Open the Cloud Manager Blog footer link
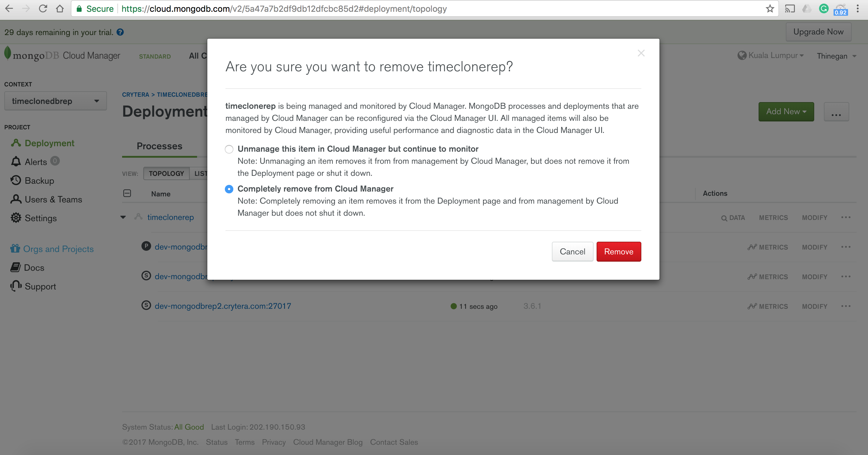This screenshot has width=868, height=455. [328, 442]
